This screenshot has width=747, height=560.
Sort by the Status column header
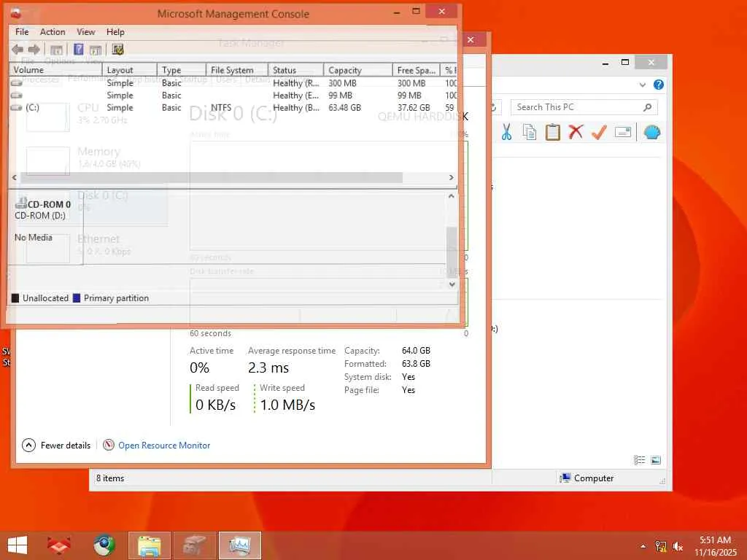(296, 70)
